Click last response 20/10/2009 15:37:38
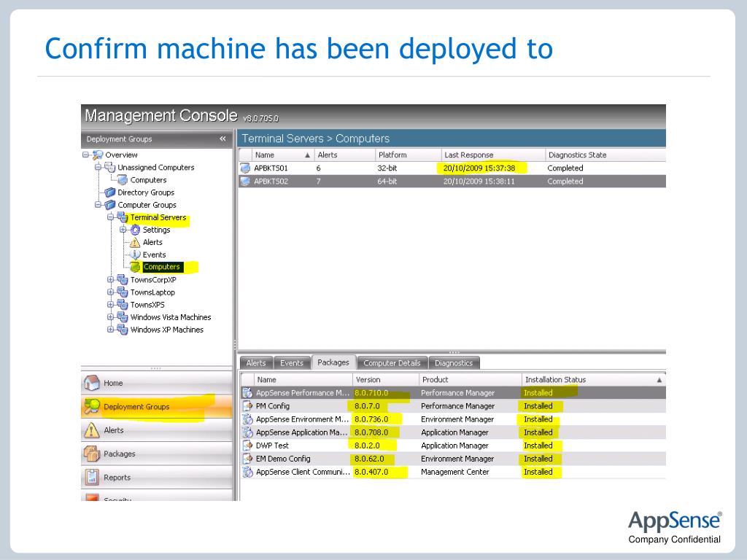747x560 pixels. pos(479,168)
